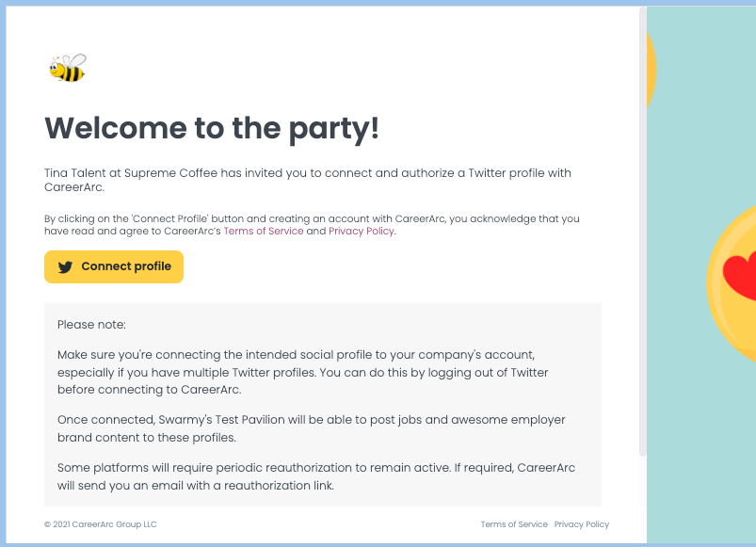Open Terms of Service link in acknowledgement text
The width and height of the screenshot is (756, 547).
point(264,231)
